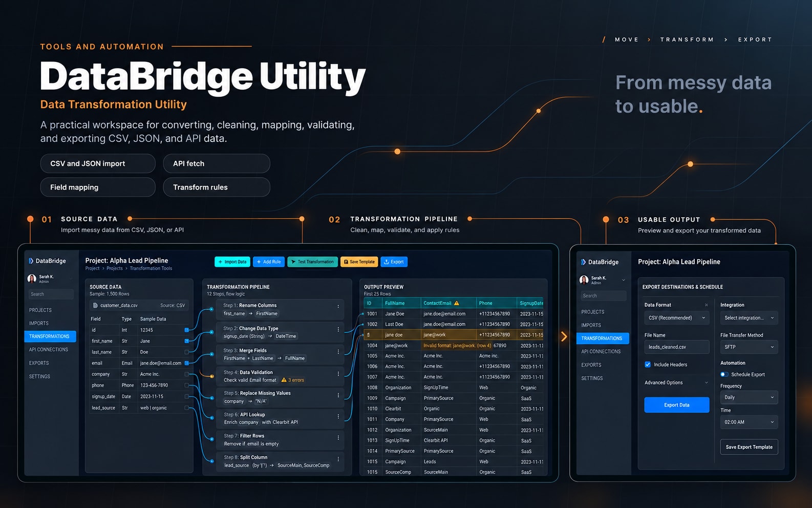This screenshot has height=508, width=812.
Task: Open Exports in the export window sidebar
Action: coord(591,365)
